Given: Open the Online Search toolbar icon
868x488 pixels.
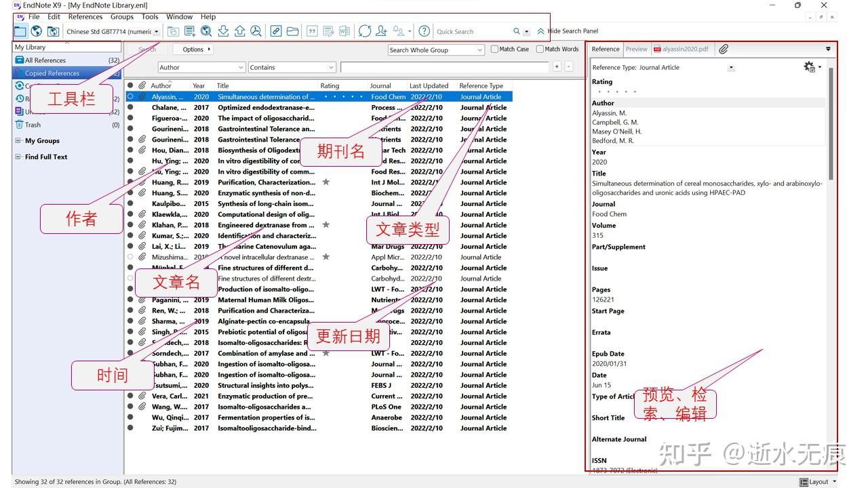Looking at the screenshot, I should click(x=206, y=31).
